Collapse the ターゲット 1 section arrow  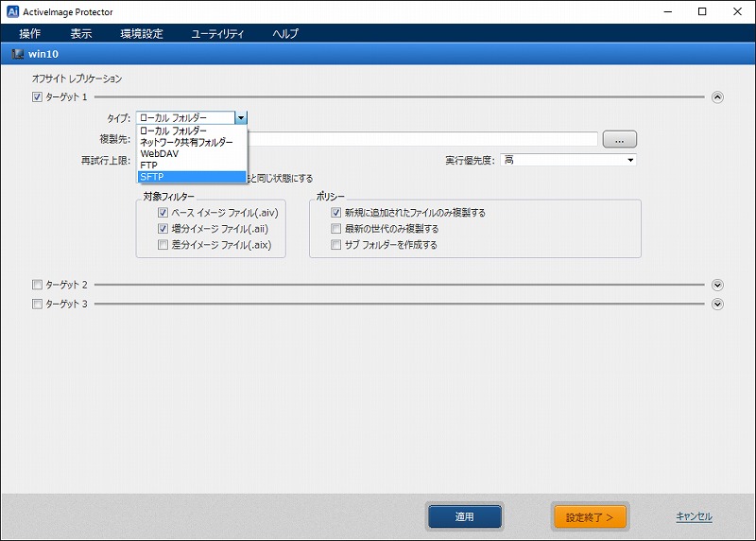(x=717, y=97)
